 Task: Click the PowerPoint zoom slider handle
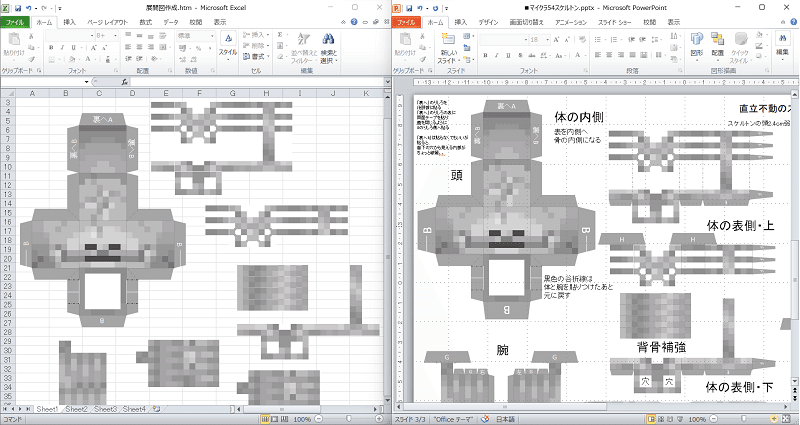point(743,419)
